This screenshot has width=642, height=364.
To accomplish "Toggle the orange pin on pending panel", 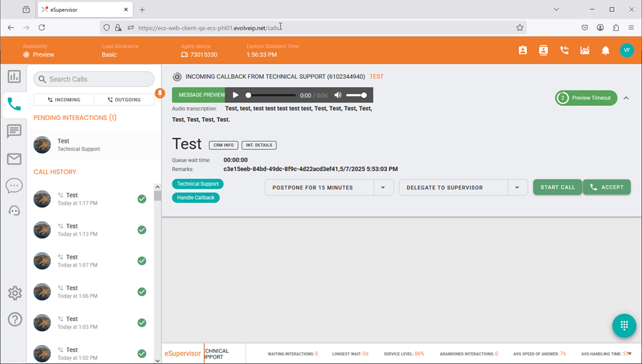I will click(159, 93).
